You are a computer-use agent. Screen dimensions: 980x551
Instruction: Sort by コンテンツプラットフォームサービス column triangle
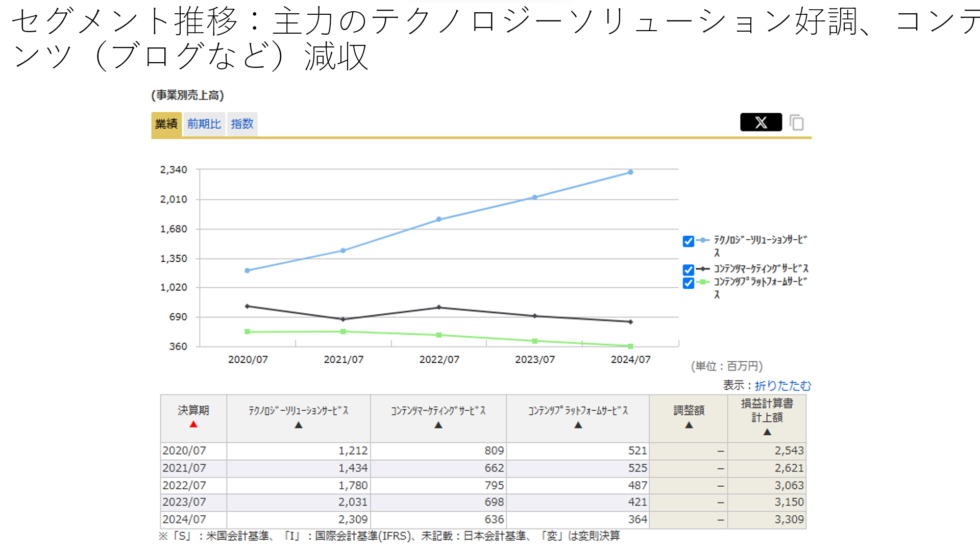(578, 425)
